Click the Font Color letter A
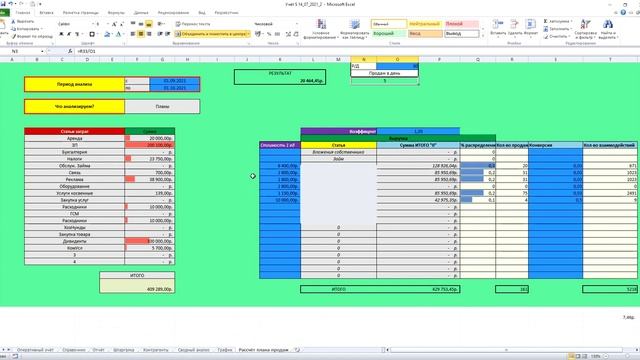The height and width of the screenshot is (360, 640). point(118,34)
